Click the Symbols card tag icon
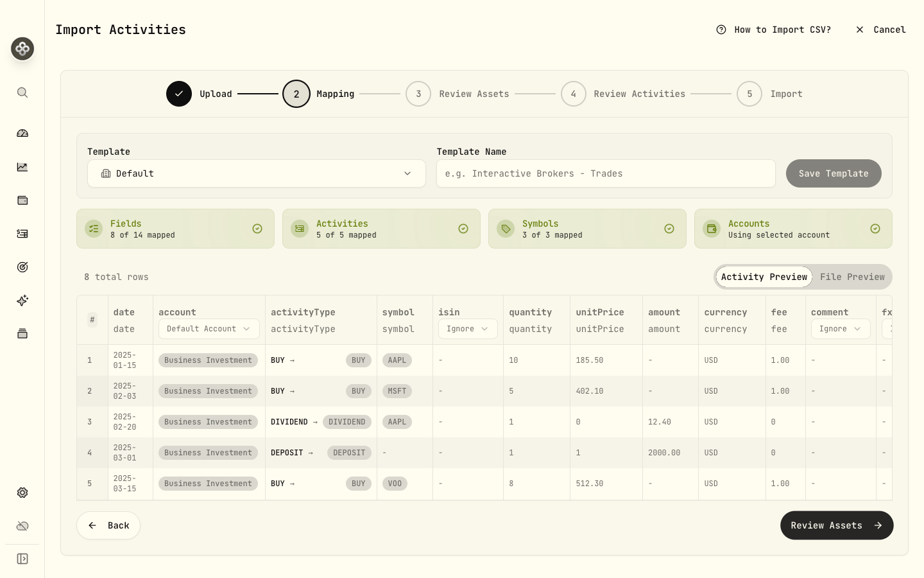This screenshot has width=924, height=578. pos(506,229)
